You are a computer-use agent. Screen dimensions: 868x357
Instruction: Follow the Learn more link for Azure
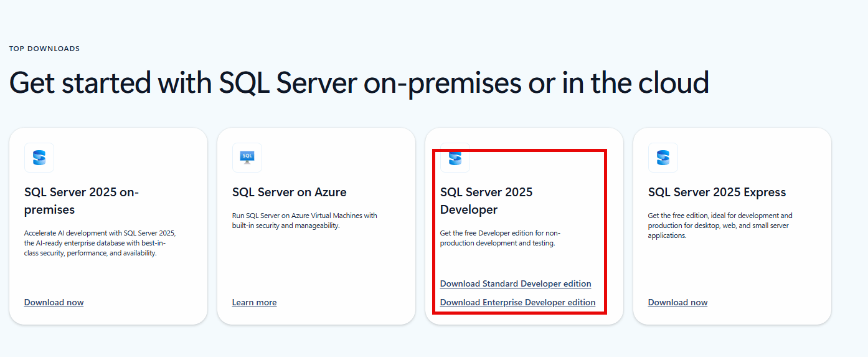[x=254, y=302]
